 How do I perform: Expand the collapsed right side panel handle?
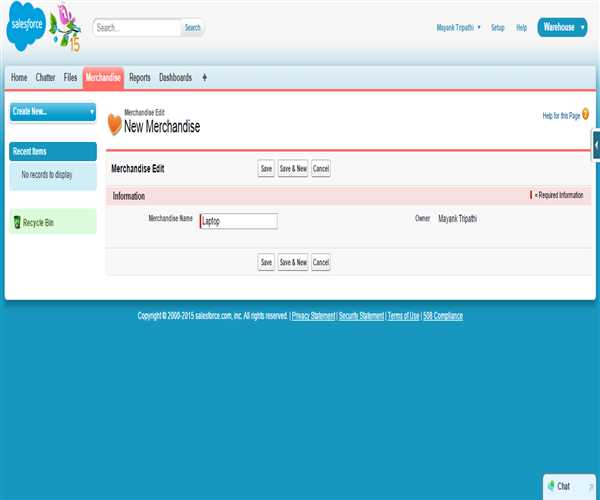pos(596,145)
